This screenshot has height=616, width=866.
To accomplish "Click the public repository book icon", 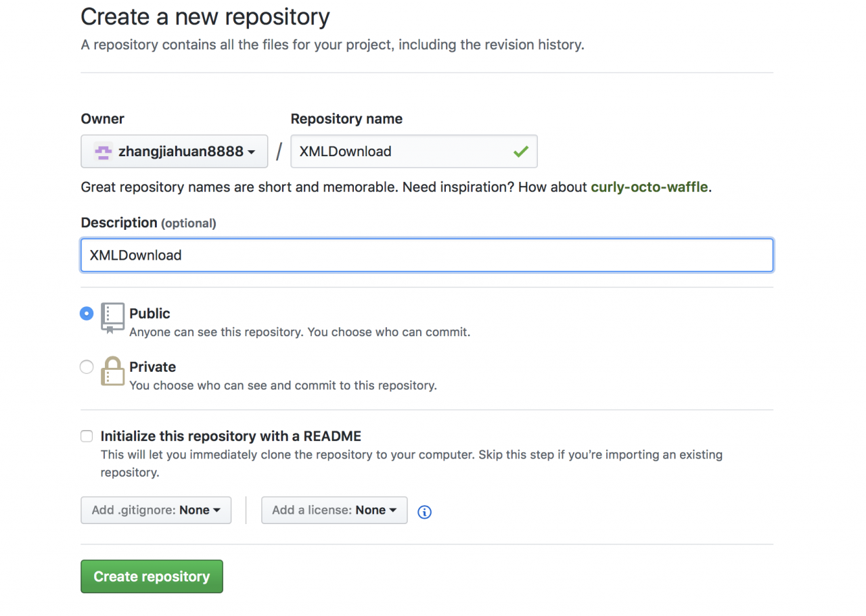I will 112,318.
